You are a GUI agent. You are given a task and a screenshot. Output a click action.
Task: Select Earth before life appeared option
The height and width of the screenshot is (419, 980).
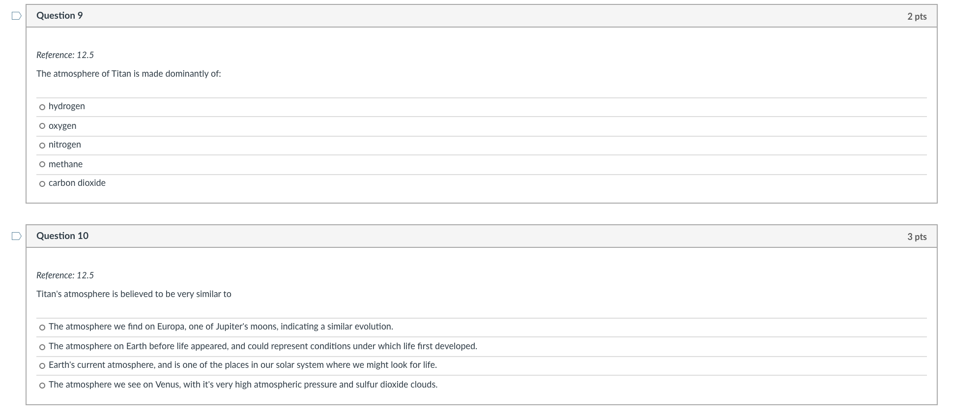click(x=42, y=347)
